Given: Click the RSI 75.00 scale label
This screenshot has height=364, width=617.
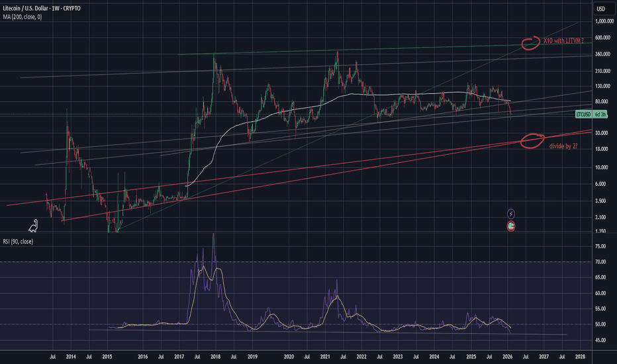Looking at the screenshot, I should 600,246.
